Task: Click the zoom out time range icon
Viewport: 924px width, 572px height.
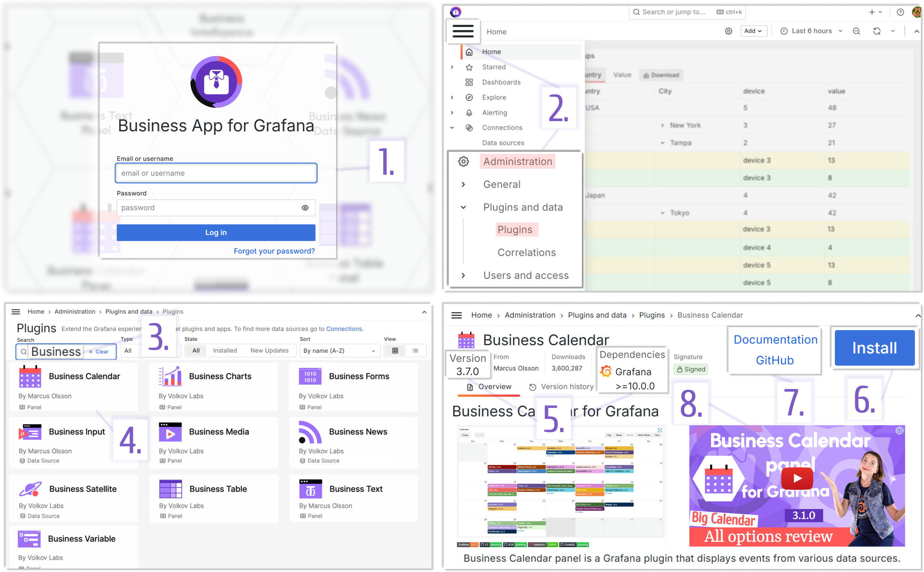Action: click(856, 31)
